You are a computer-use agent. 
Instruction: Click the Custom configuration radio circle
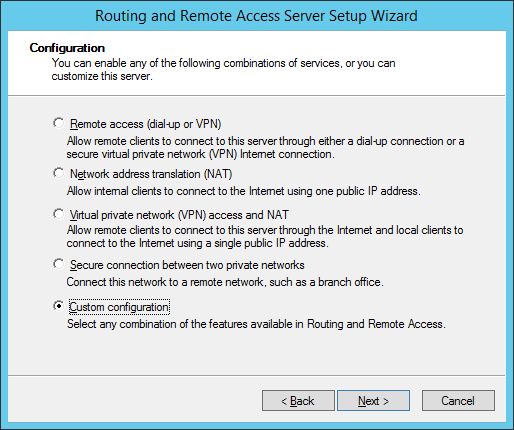(x=59, y=306)
